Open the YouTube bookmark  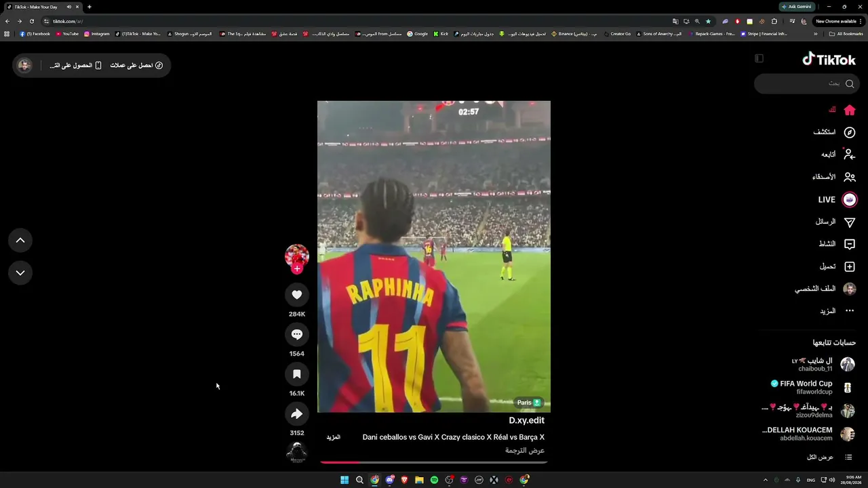tap(68, 34)
